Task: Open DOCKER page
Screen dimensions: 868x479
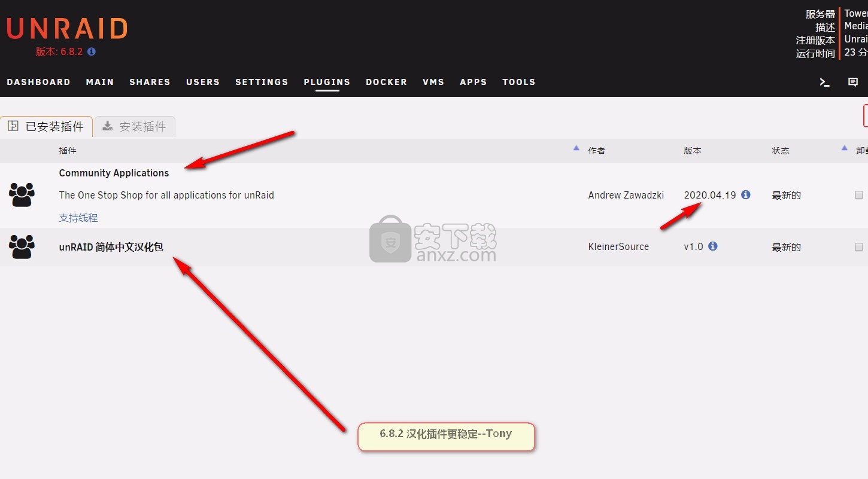Action: (x=386, y=82)
